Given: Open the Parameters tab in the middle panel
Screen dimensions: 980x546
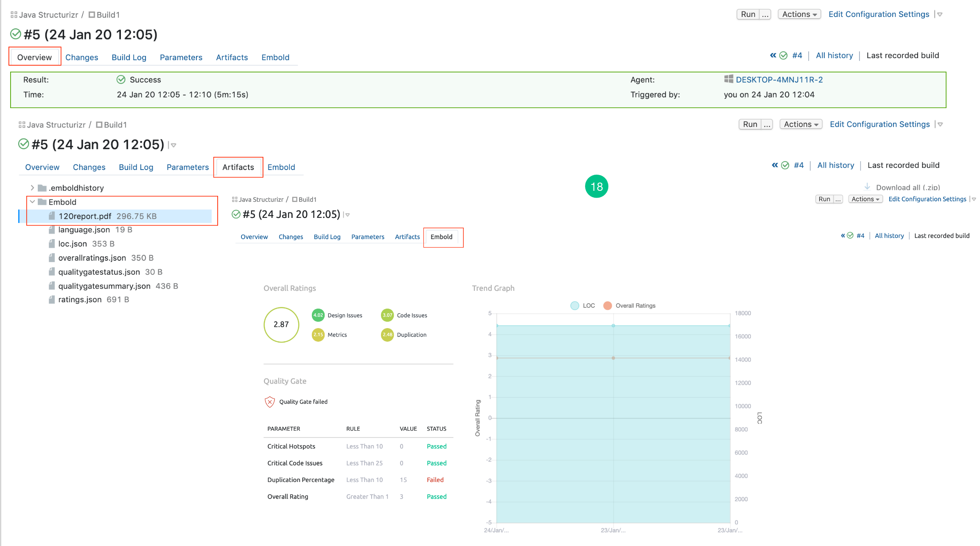Looking at the screenshot, I should click(x=188, y=167).
